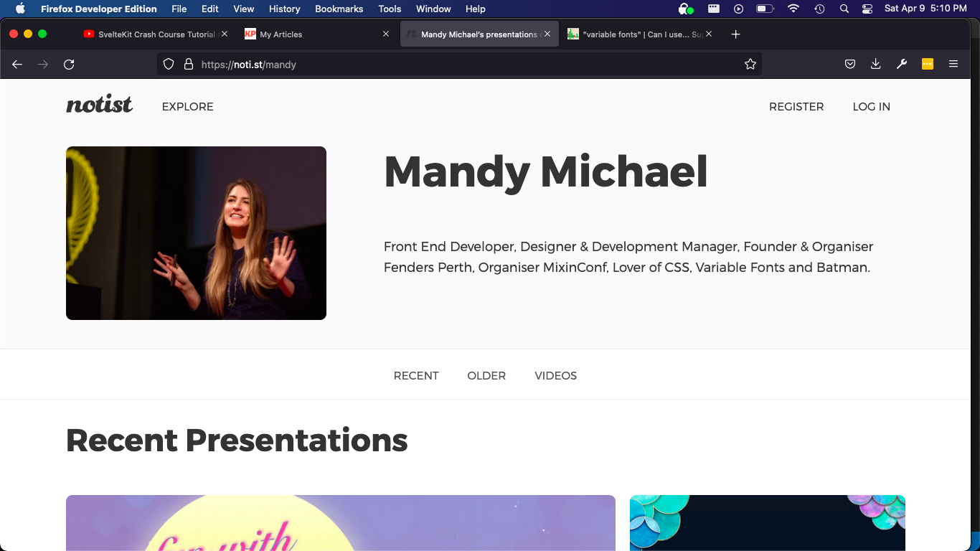View site security padlock info
Image resolution: width=980 pixels, height=551 pixels.
pyautogui.click(x=189, y=65)
